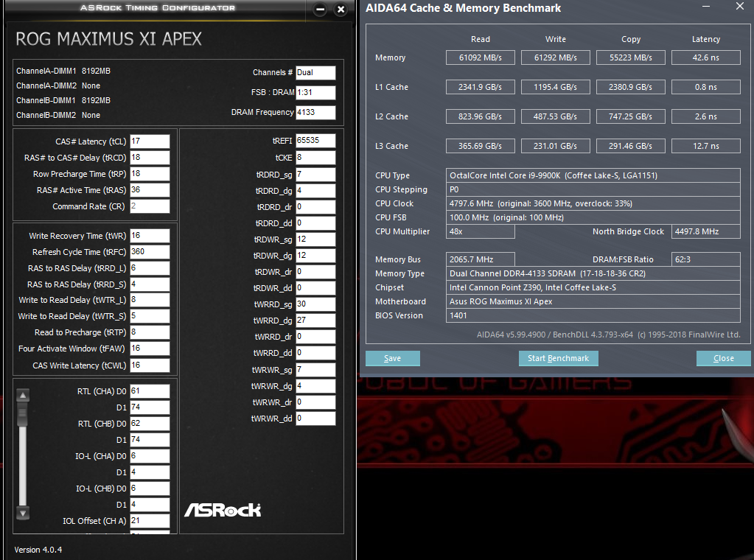Click the tWRRD_sg field
Image resolution: width=754 pixels, height=560 pixels.
click(x=315, y=304)
